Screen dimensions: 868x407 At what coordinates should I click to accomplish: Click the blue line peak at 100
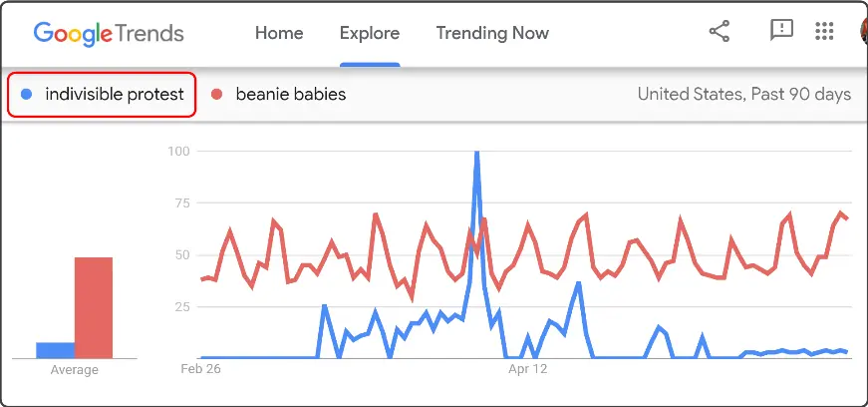click(x=476, y=153)
